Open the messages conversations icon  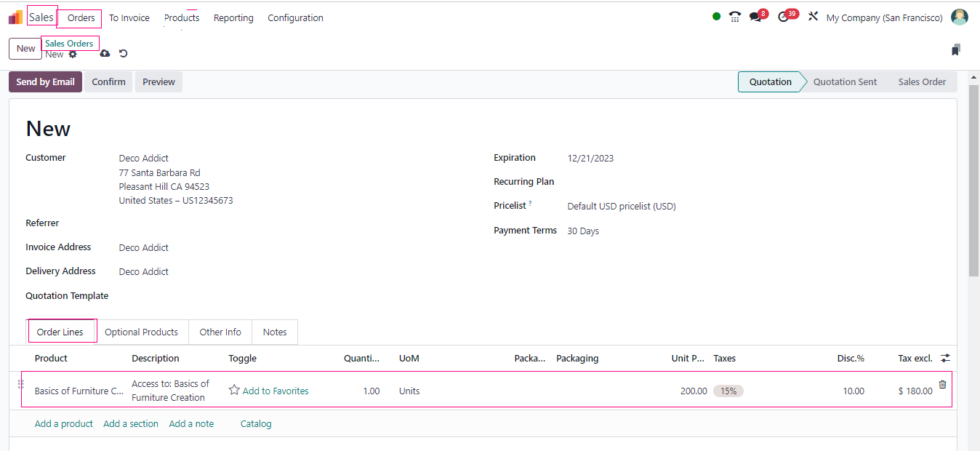click(756, 17)
